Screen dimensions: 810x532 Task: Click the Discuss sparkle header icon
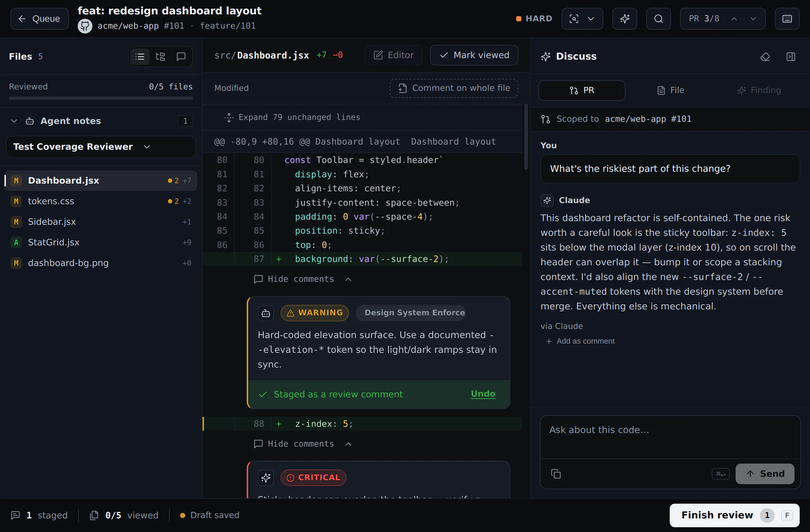pos(546,57)
